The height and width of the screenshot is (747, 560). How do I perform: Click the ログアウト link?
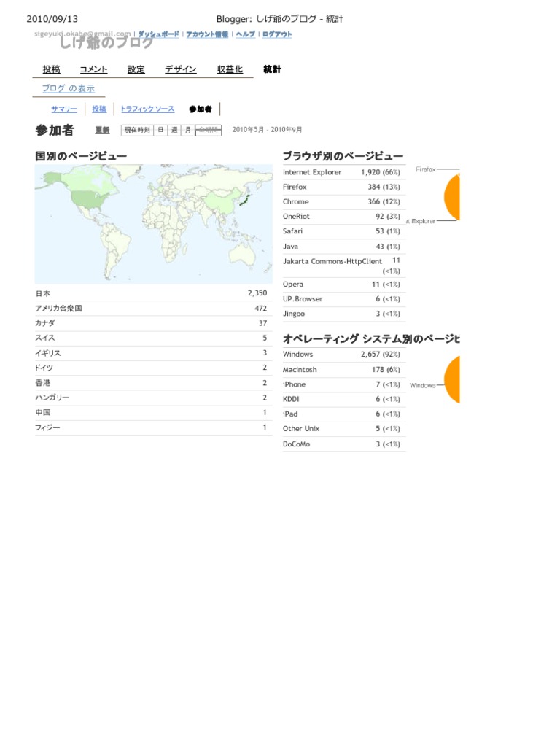click(276, 34)
